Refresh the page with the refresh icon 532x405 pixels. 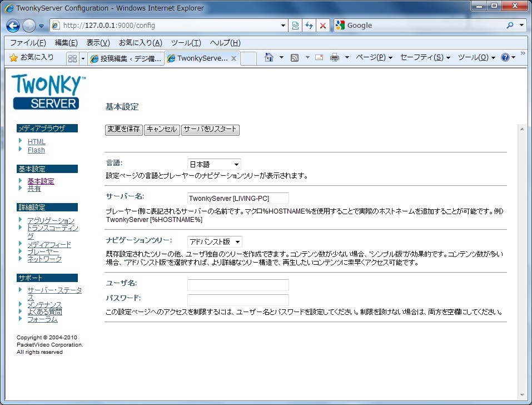tap(309, 26)
